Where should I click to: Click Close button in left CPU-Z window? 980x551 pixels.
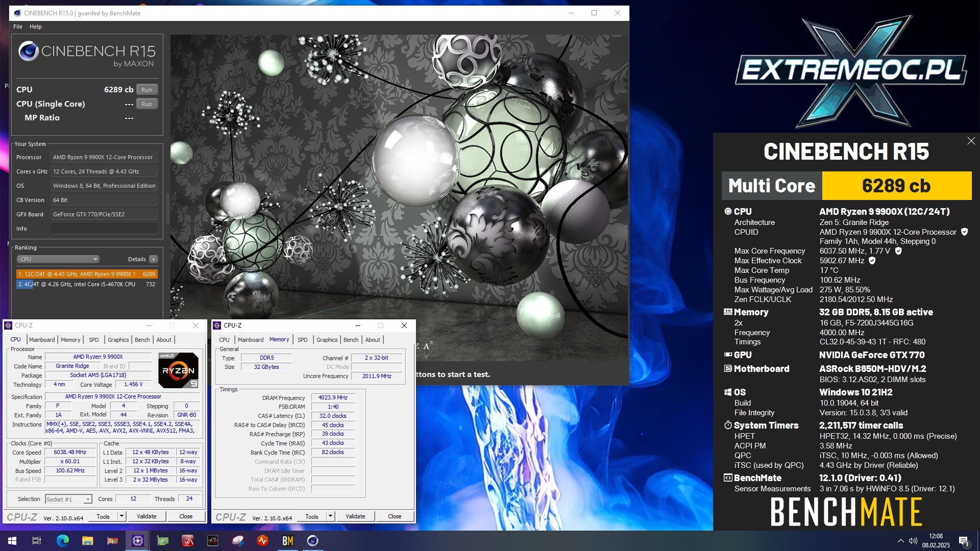[x=186, y=516]
